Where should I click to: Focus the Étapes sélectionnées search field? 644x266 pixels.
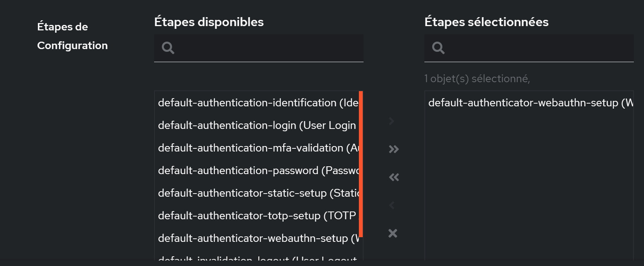coord(529,48)
